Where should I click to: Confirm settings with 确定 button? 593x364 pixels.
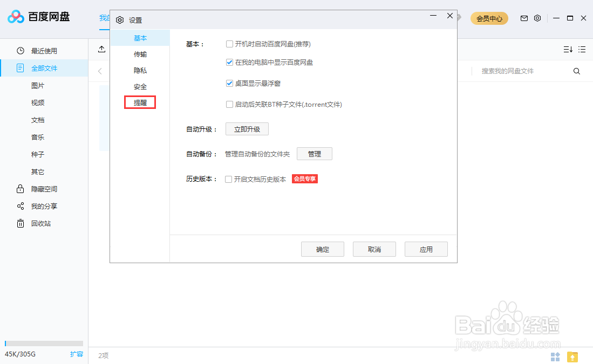(323, 250)
